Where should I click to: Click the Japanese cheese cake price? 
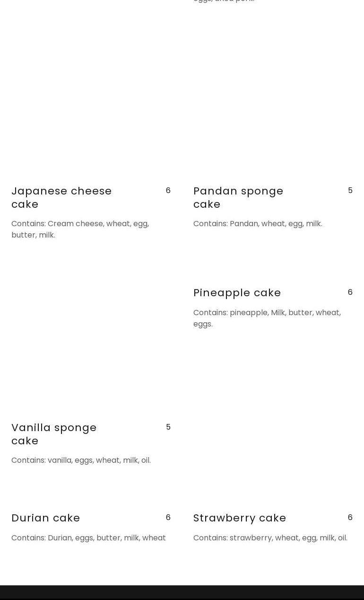click(168, 190)
